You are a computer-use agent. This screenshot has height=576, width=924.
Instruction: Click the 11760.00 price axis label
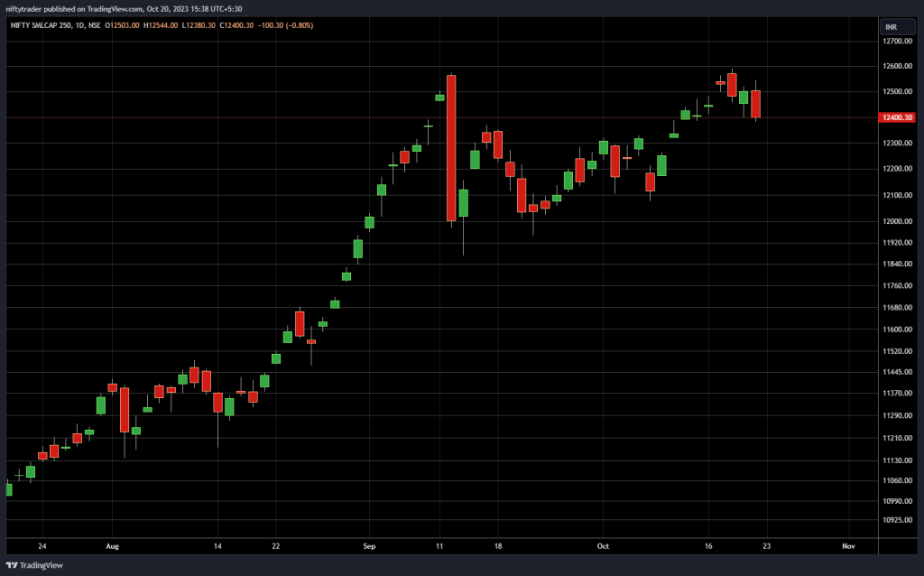coord(898,286)
